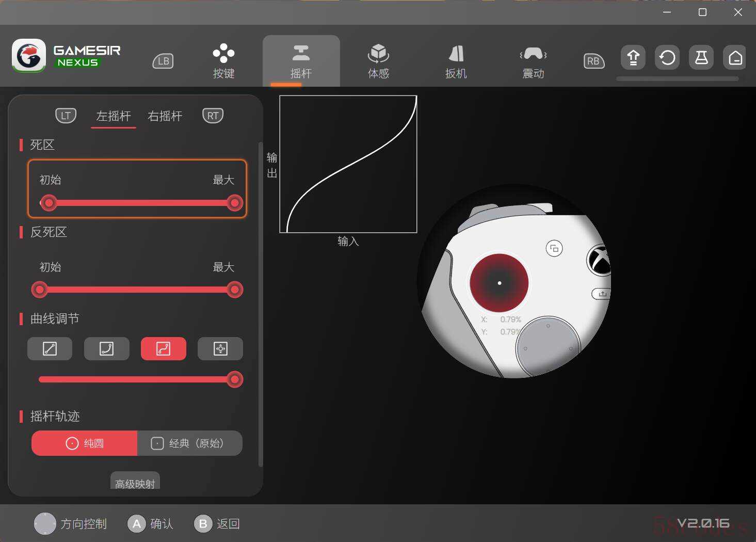Click the X: 0.79% readout
The image size is (756, 542).
tap(501, 320)
